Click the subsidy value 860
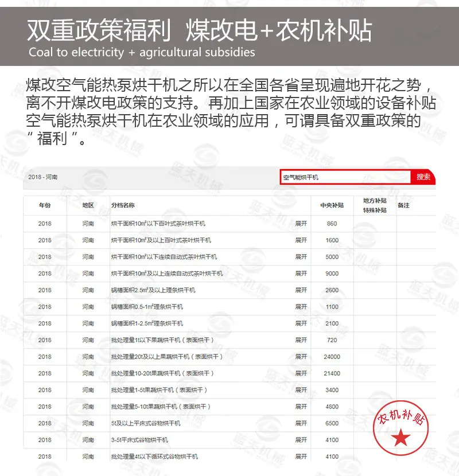 pos(332,224)
